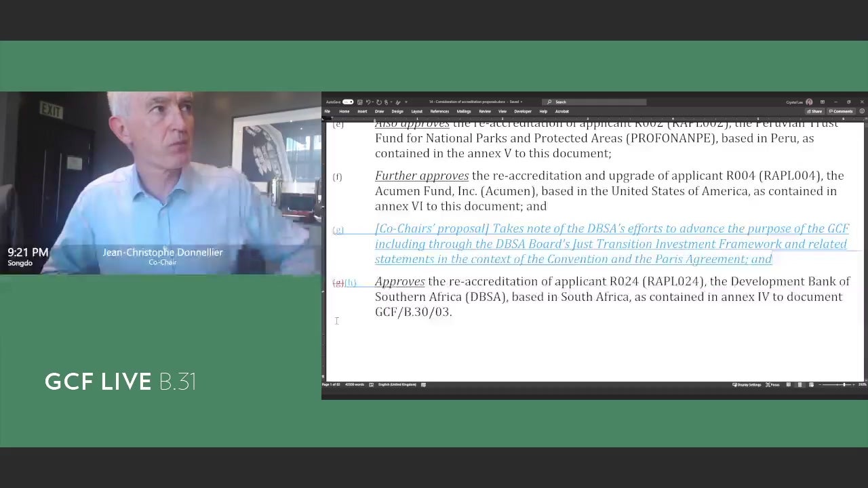The height and width of the screenshot is (488, 868).
Task: Click the zoom slider in status bar
Action: point(837,384)
